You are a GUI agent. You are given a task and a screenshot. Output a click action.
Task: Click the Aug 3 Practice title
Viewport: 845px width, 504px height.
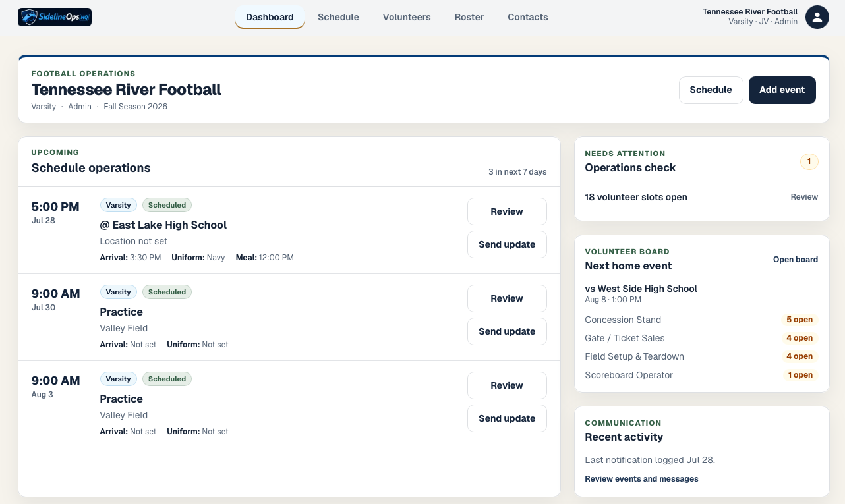click(x=121, y=399)
